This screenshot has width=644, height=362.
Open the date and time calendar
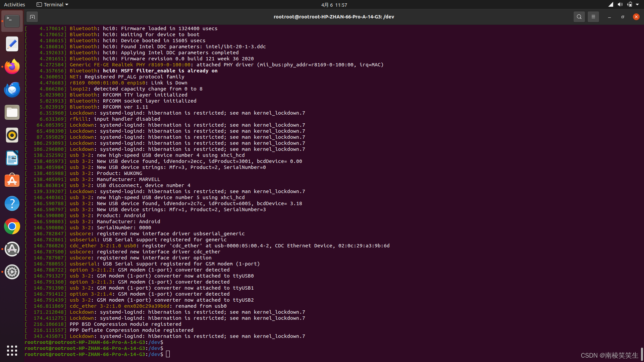(x=334, y=5)
